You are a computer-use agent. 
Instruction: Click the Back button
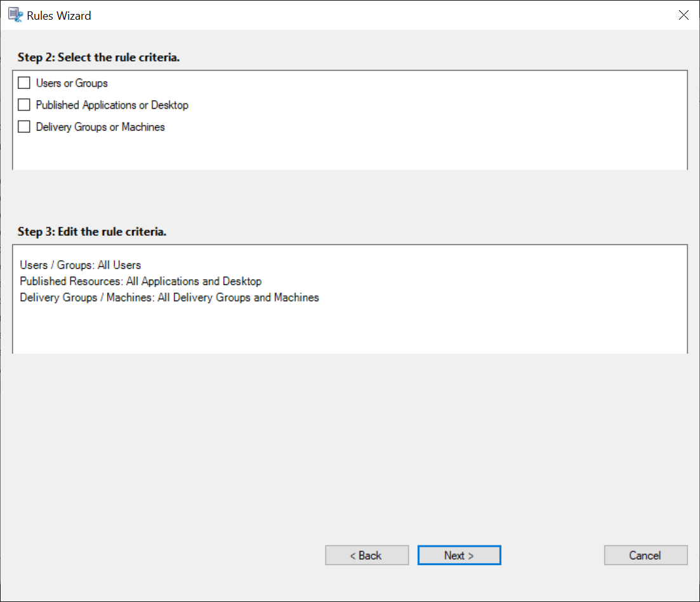[x=367, y=554]
